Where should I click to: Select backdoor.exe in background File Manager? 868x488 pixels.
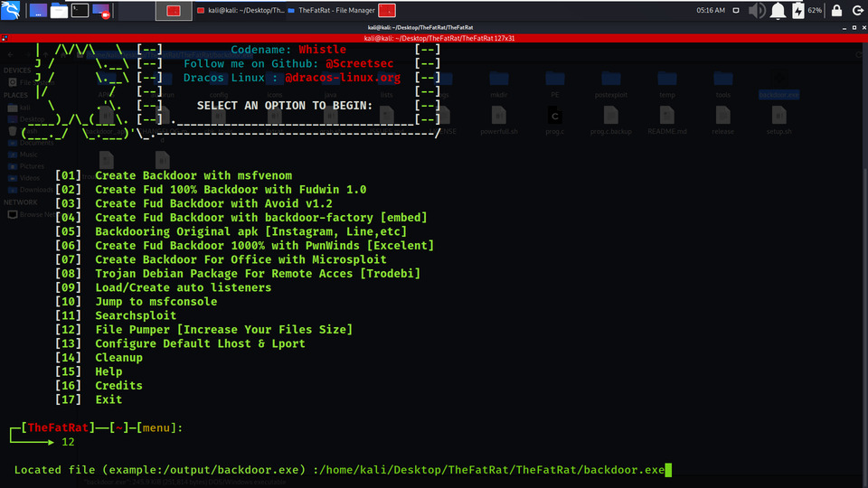(778, 85)
